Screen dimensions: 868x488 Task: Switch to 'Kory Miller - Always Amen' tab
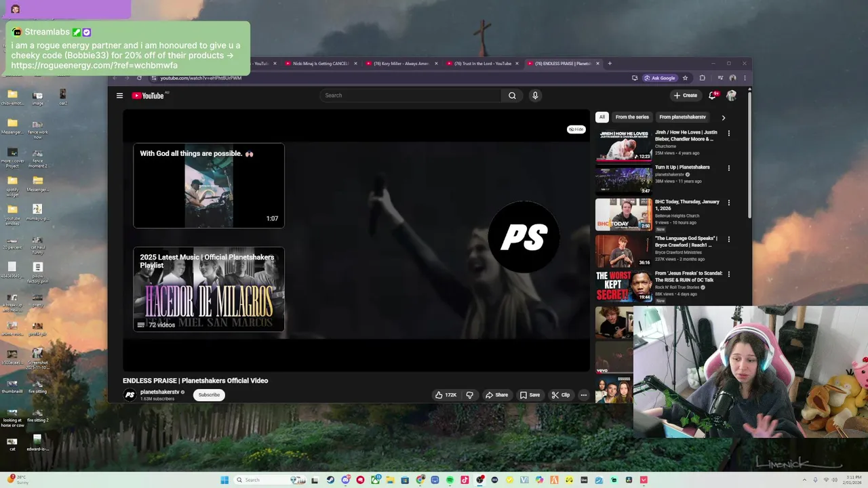point(401,64)
